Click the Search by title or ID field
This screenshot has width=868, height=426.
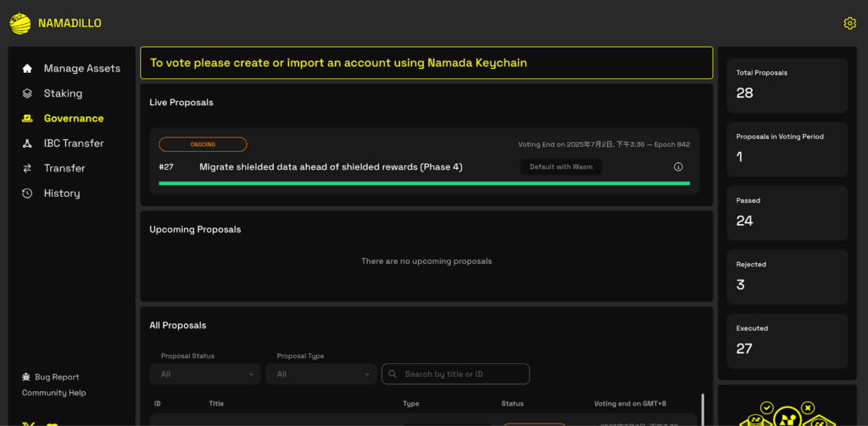point(455,374)
